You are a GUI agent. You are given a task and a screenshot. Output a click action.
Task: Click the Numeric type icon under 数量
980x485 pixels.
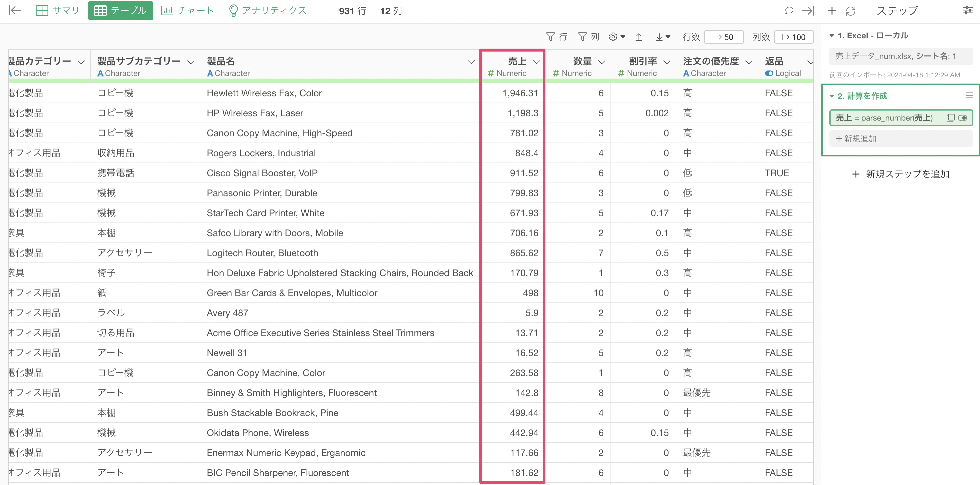556,73
